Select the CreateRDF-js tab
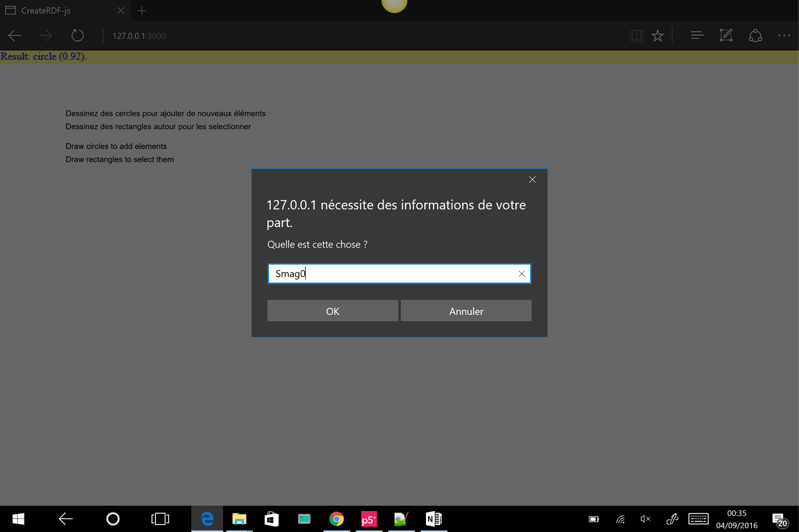799x532 pixels. point(46,11)
